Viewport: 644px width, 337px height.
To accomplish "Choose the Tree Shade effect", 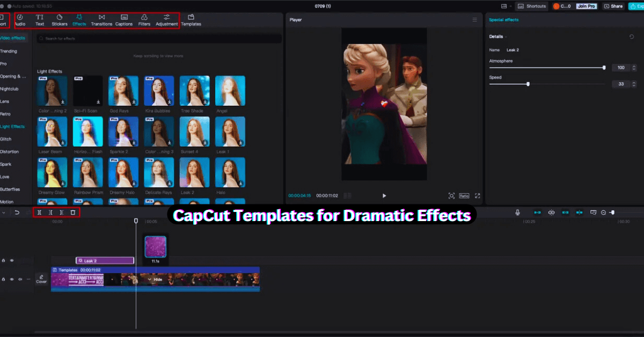I will [194, 91].
